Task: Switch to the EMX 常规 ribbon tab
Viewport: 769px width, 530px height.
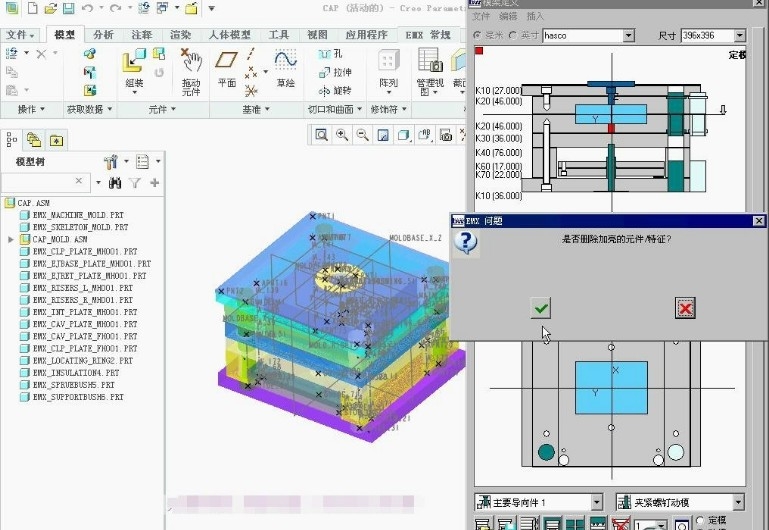Action: tap(428, 35)
